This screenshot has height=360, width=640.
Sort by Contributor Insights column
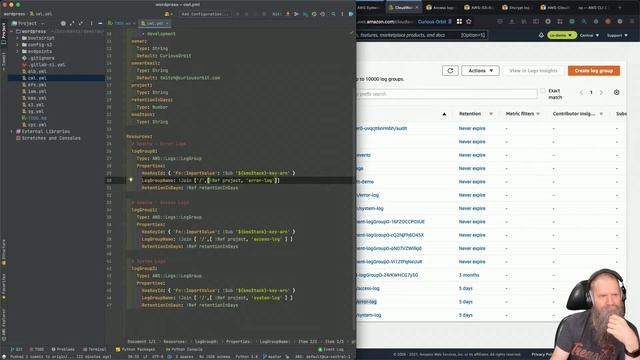(x=578, y=114)
